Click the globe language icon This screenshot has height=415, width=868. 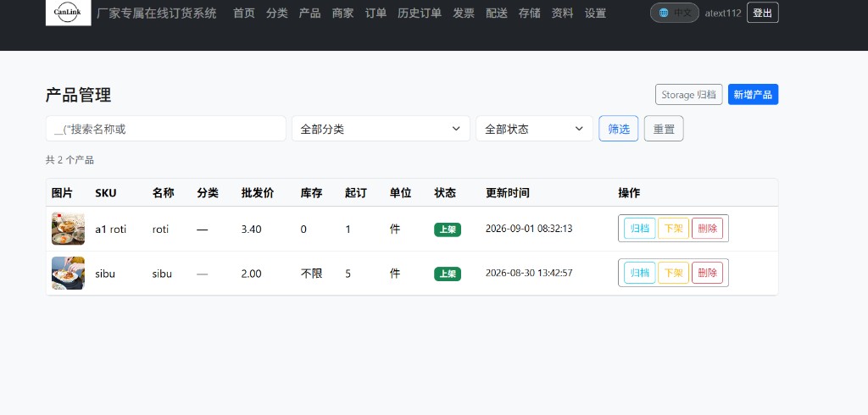[664, 13]
